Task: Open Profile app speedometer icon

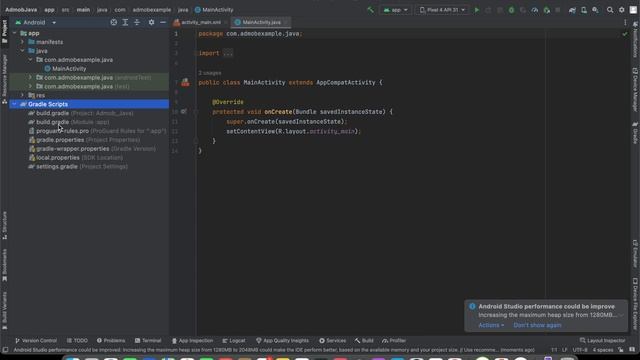Action: (535, 10)
